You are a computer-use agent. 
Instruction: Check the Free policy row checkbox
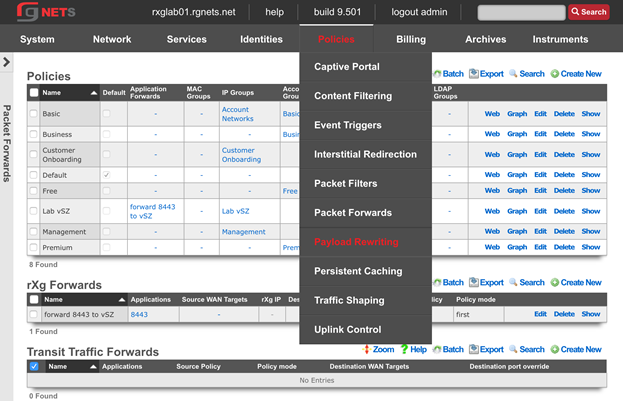(x=33, y=191)
